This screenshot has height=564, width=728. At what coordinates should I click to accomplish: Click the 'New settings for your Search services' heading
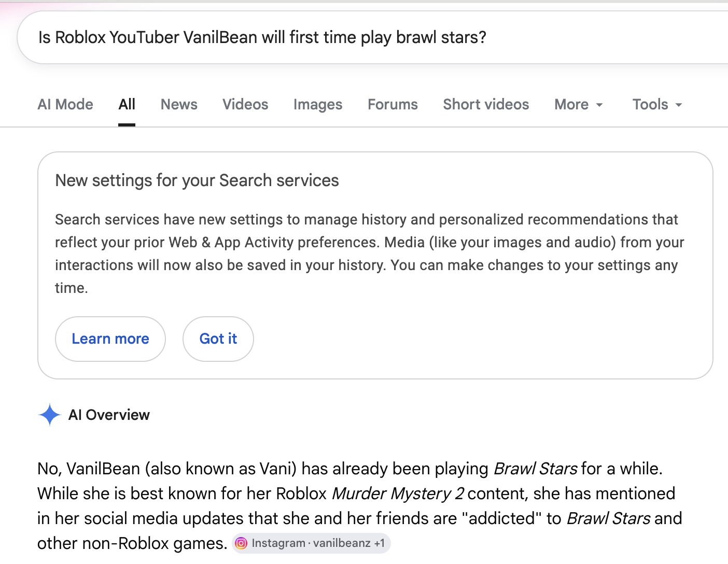pyautogui.click(x=197, y=180)
